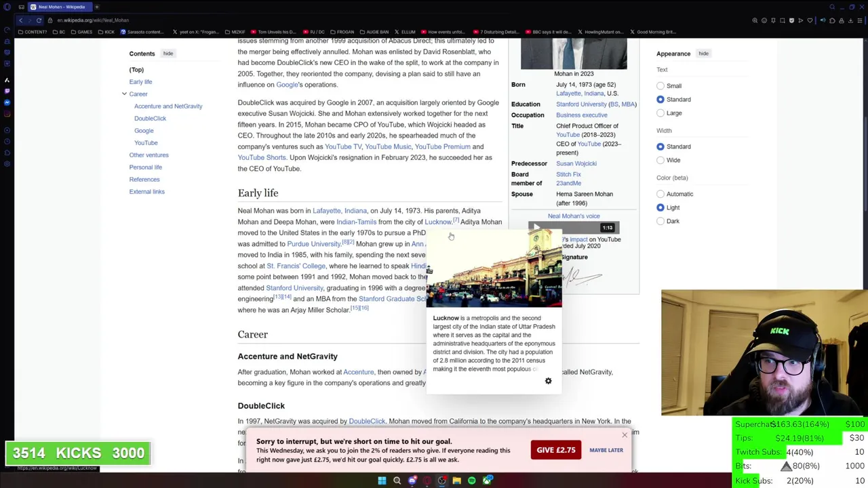Viewport: 868px width, 488px height.
Task: Open the Stitch Fix board member link
Action: point(568,174)
